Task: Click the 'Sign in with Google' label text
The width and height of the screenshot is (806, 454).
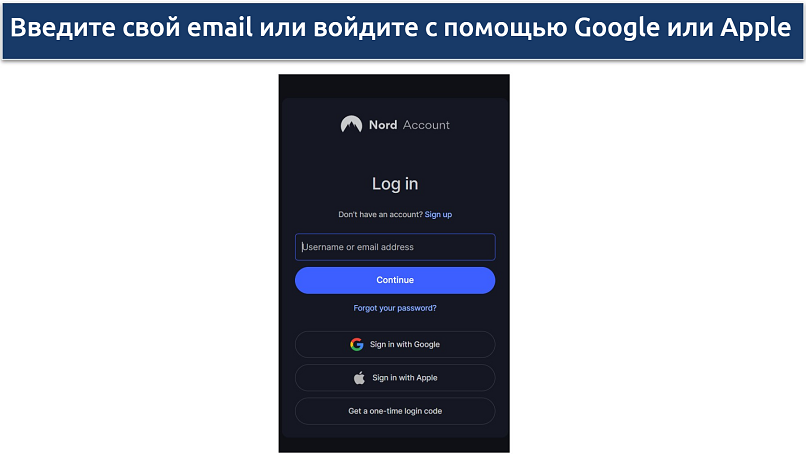Action: coord(405,344)
